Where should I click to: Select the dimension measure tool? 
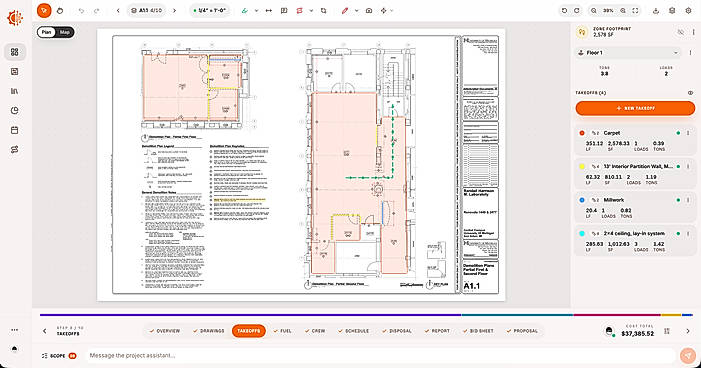point(269,10)
